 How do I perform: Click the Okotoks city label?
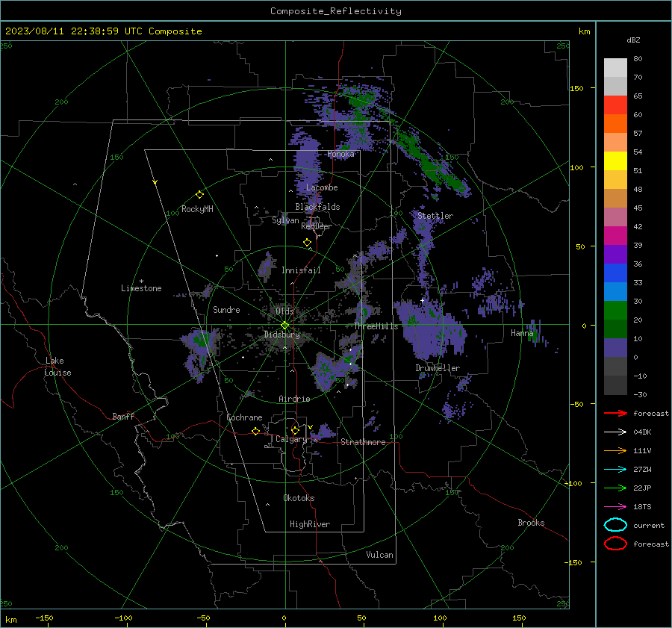click(x=299, y=497)
